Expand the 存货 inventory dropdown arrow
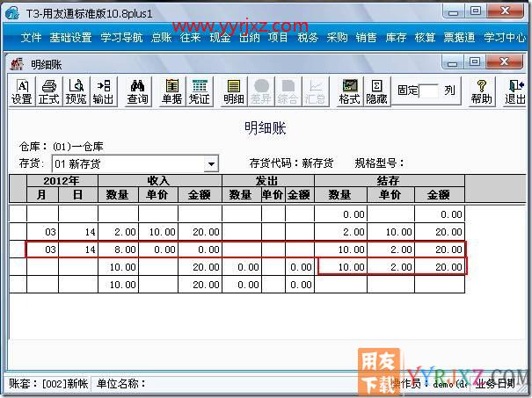 [x=211, y=164]
